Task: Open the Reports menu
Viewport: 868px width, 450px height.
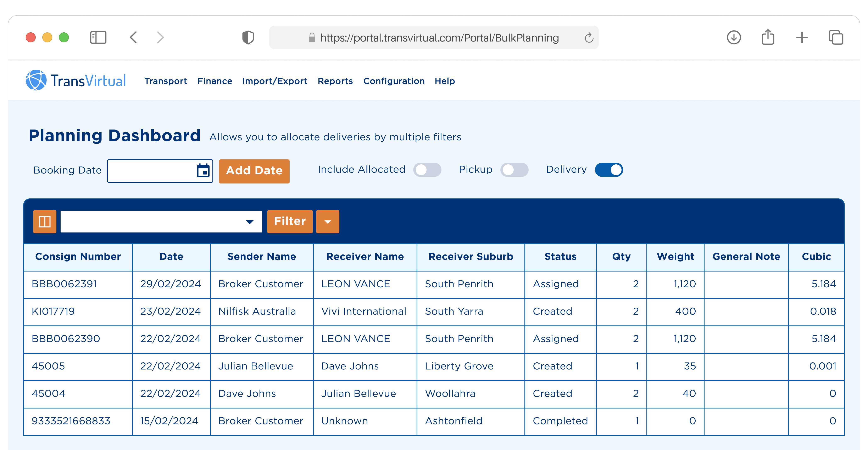Action: 335,81
